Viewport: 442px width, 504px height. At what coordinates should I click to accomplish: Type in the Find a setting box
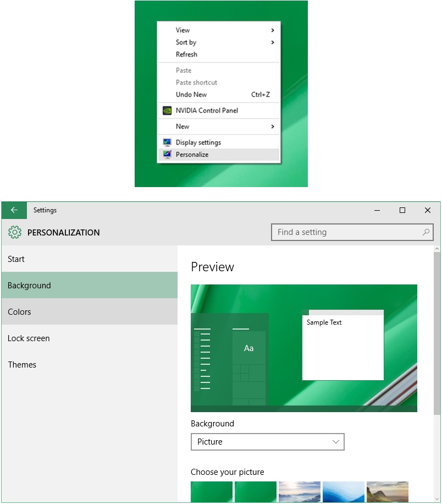tap(346, 232)
